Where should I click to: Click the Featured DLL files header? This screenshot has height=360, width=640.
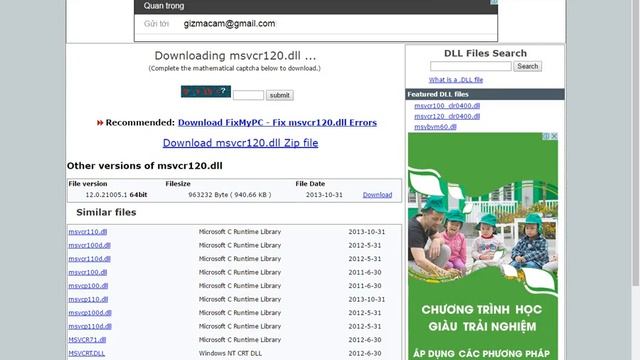pos(485,94)
